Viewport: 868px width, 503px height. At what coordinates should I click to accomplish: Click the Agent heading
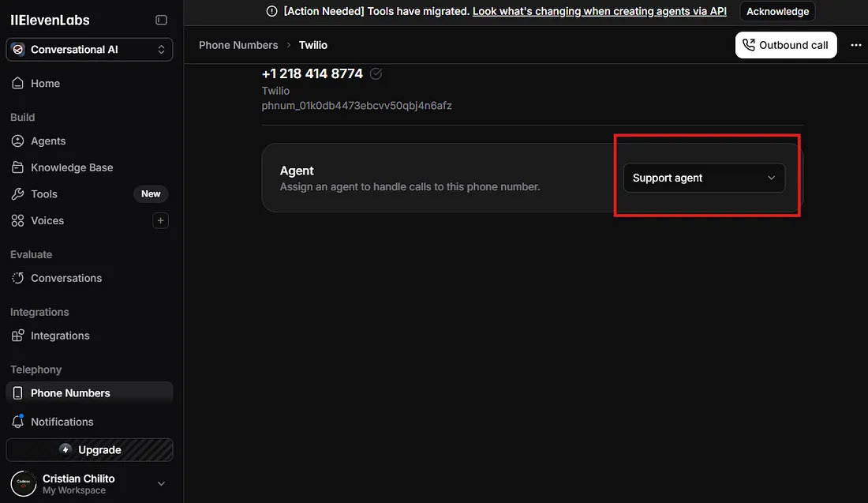(x=297, y=171)
